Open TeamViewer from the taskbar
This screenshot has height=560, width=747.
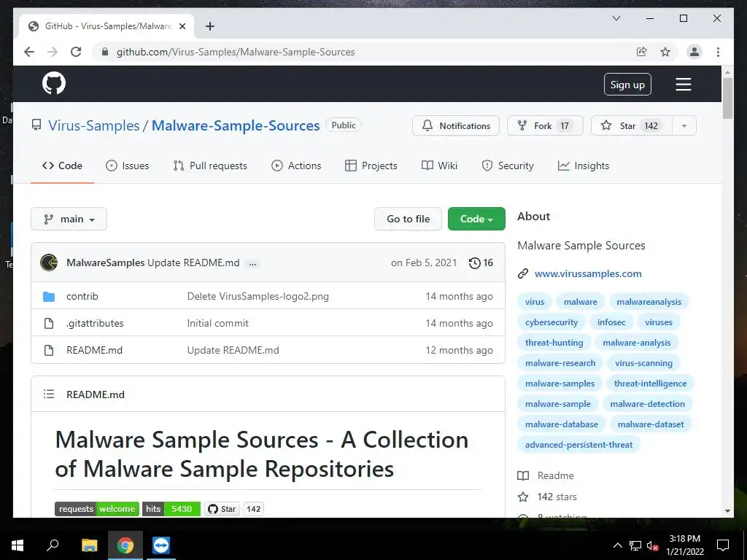point(160,545)
